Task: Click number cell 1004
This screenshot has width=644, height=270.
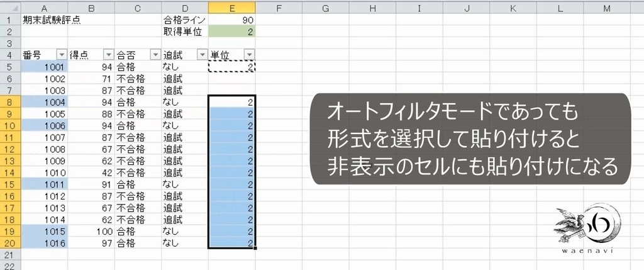Action: (45, 102)
